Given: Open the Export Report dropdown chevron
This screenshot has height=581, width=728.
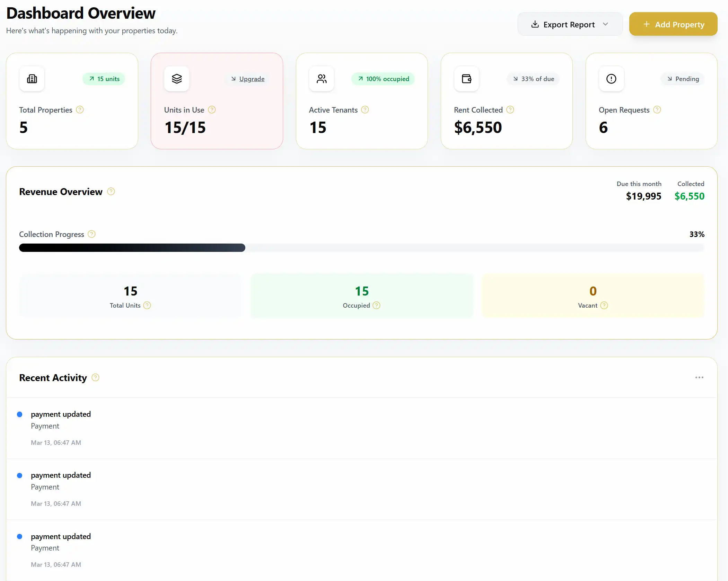Looking at the screenshot, I should (606, 24).
